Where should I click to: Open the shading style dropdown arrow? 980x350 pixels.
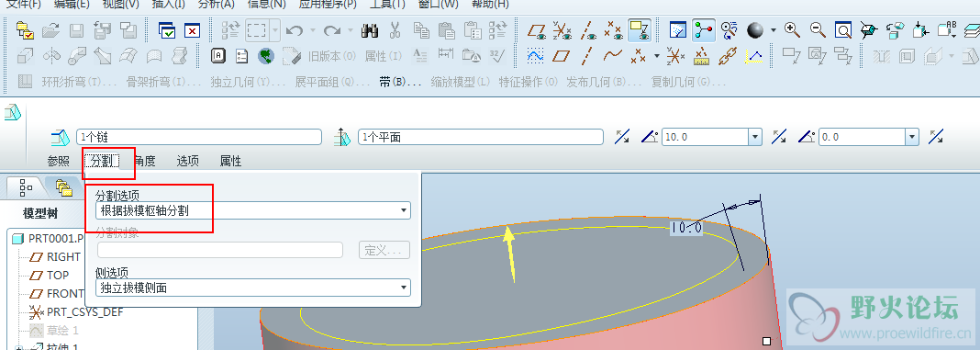tap(774, 30)
